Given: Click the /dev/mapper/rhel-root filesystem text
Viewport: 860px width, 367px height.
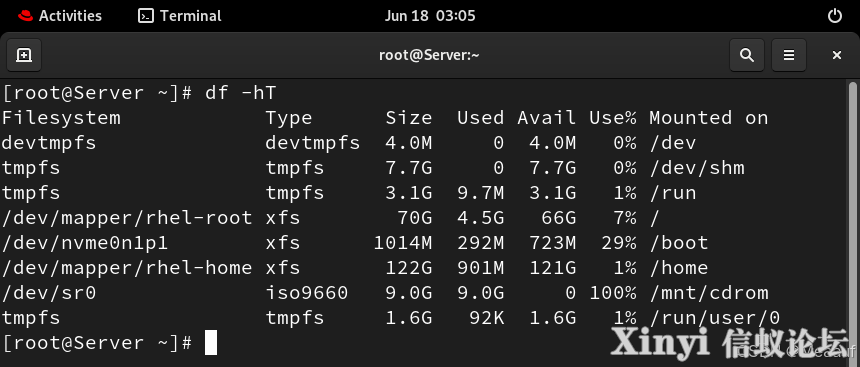Looking at the screenshot, I should pyautogui.click(x=127, y=218).
